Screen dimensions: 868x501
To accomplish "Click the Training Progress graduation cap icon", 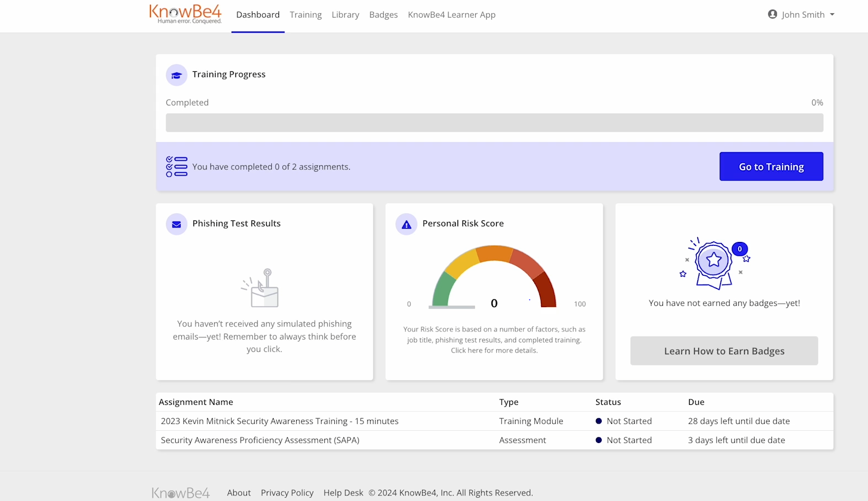I will (x=176, y=75).
